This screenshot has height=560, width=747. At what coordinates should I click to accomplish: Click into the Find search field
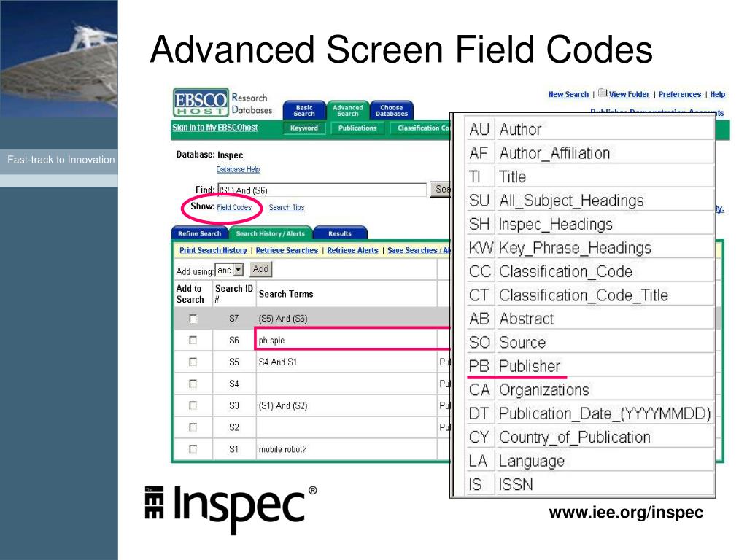point(322,190)
